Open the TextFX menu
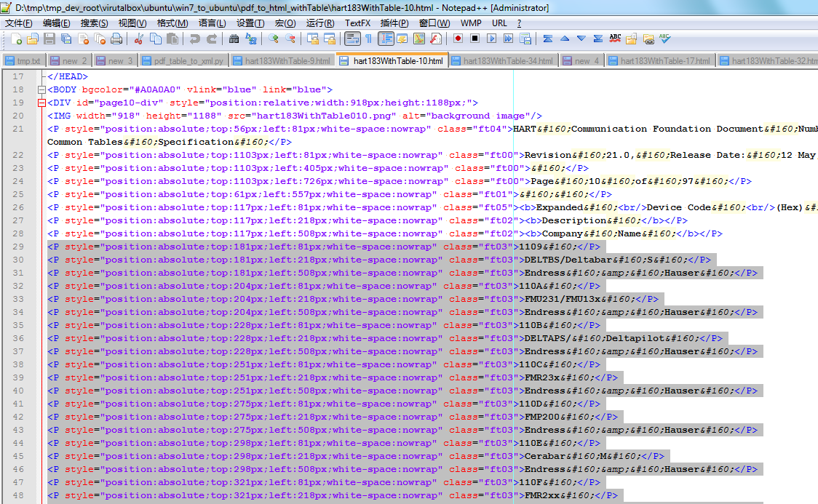The width and height of the screenshot is (818, 504). pos(357,23)
